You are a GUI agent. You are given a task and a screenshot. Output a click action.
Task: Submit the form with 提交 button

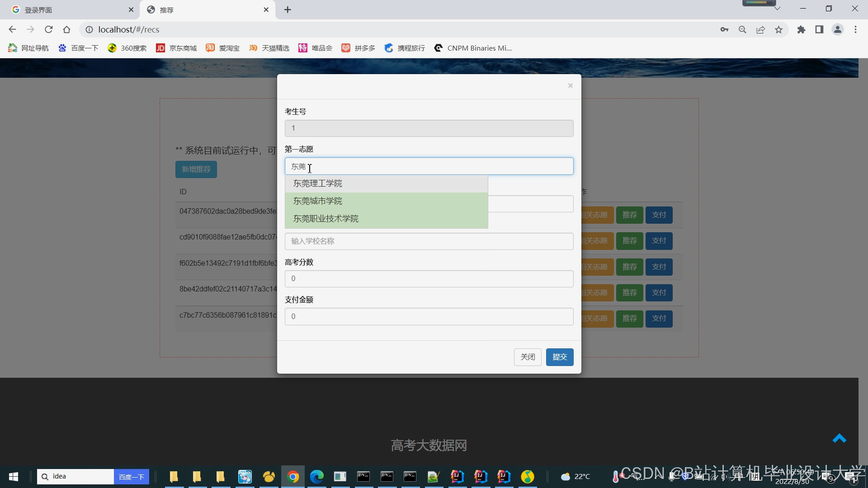[559, 357]
